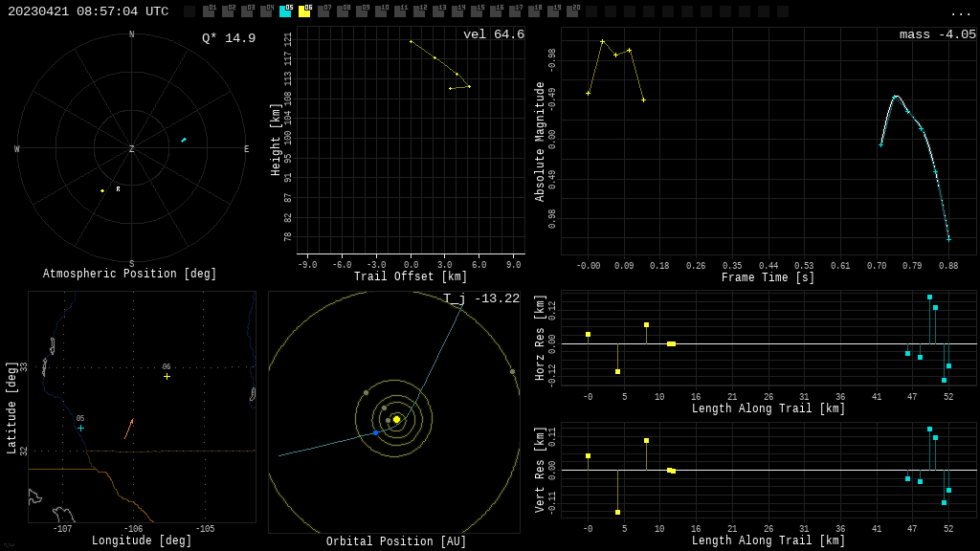The height and width of the screenshot is (551, 980).
Task: Click the yellow 06 cross on map
Action: pos(167,376)
